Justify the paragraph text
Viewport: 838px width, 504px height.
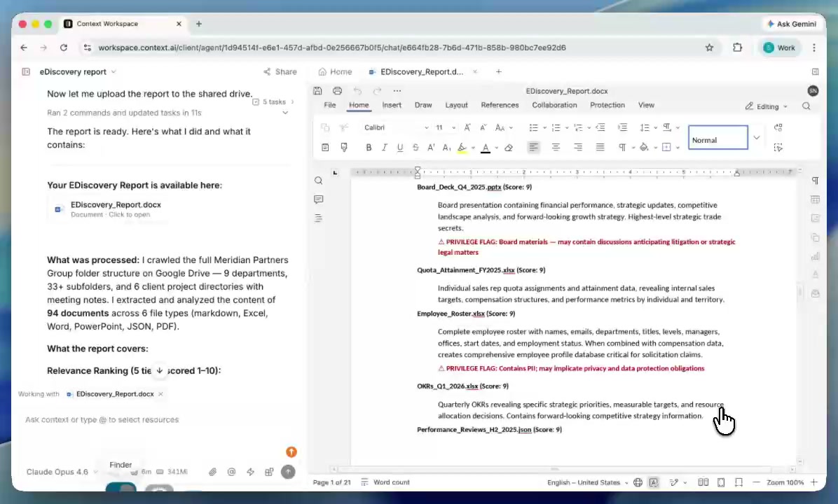click(x=600, y=148)
